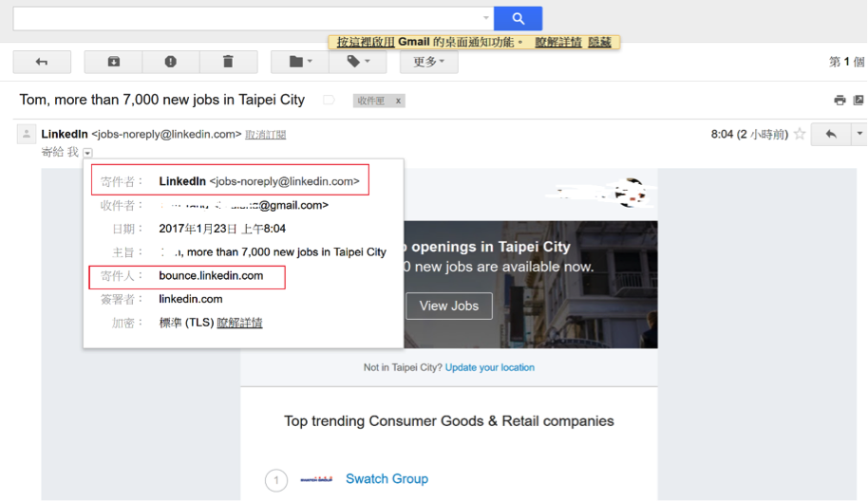Open 瞭解詳情 link beside TLS encryption
The width and height of the screenshot is (868, 501).
pos(239,323)
